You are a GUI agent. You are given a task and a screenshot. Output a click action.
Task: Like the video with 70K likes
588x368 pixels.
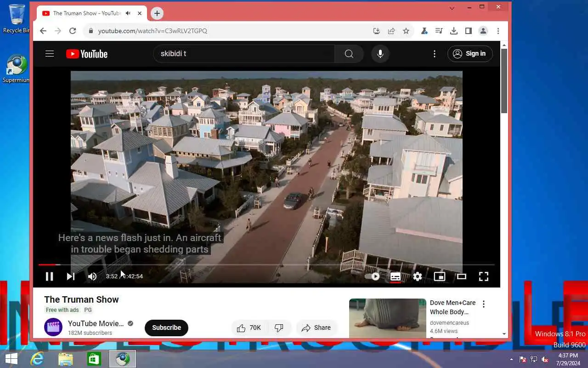[249, 328]
